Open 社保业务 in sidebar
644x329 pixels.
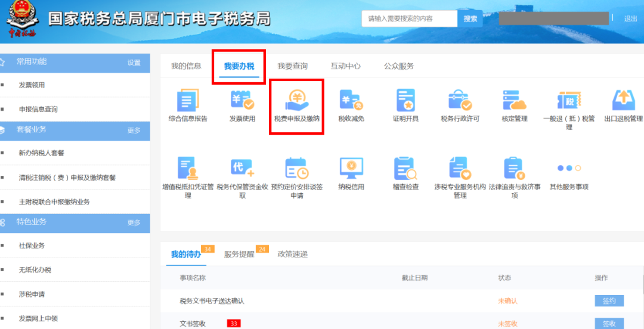[32, 246]
